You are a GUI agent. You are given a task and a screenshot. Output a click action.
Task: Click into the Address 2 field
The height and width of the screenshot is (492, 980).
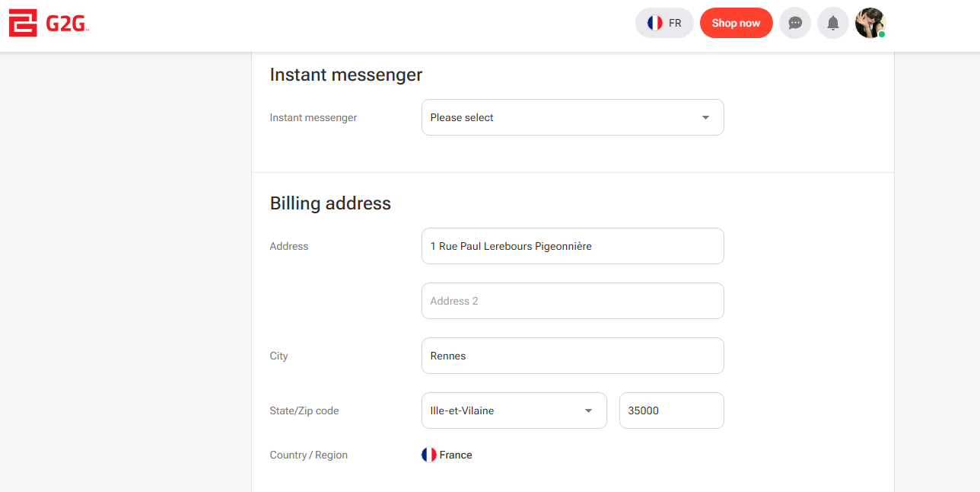pyautogui.click(x=572, y=301)
